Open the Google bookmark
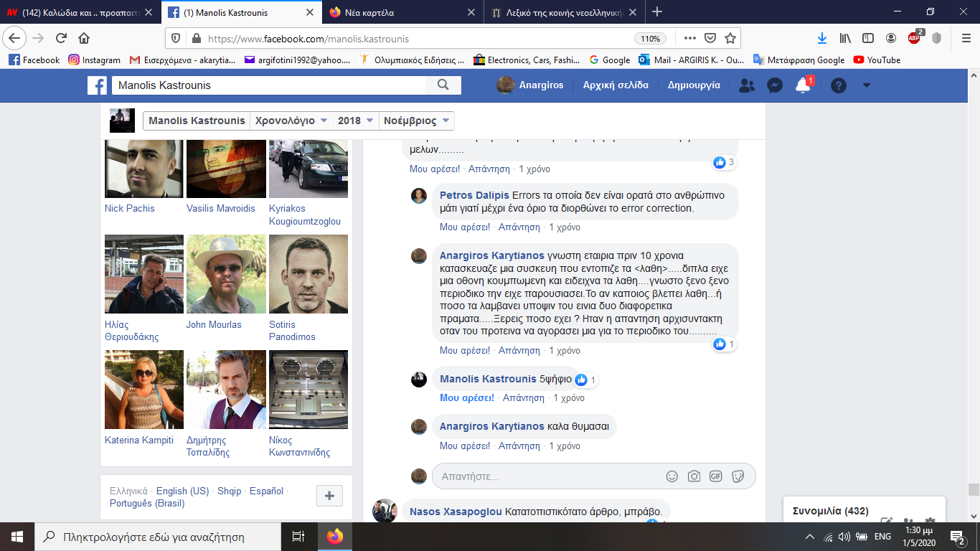This screenshot has height=551, width=980. coord(610,60)
